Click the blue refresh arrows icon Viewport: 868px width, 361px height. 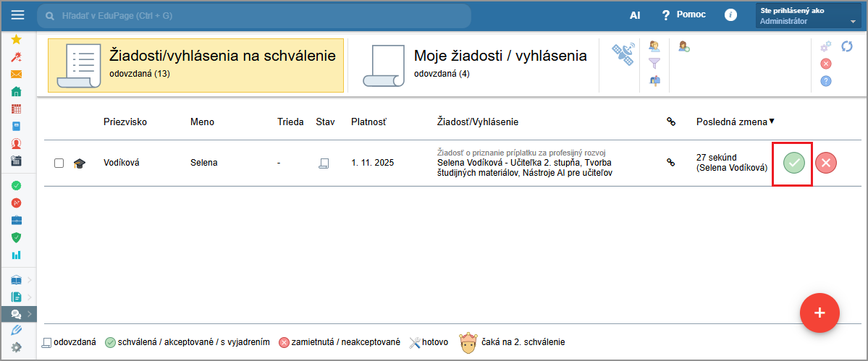(847, 46)
